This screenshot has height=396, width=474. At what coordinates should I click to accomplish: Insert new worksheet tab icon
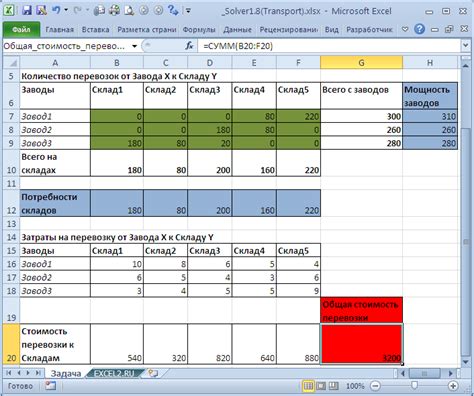click(x=153, y=373)
